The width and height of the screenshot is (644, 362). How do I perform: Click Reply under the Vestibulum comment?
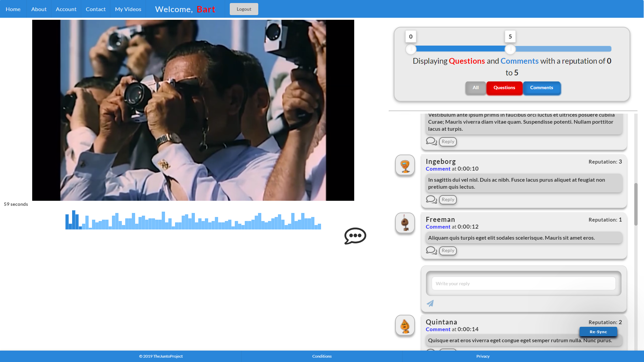tap(448, 141)
